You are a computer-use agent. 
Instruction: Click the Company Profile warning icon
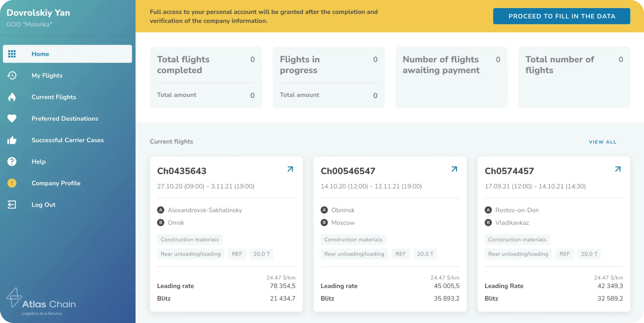click(12, 183)
